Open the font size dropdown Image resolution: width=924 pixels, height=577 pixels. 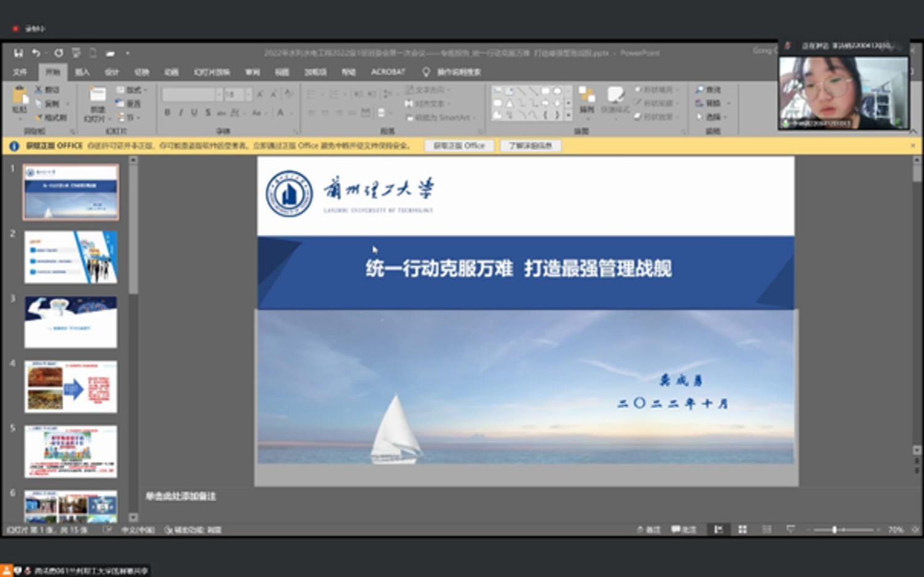[248, 94]
